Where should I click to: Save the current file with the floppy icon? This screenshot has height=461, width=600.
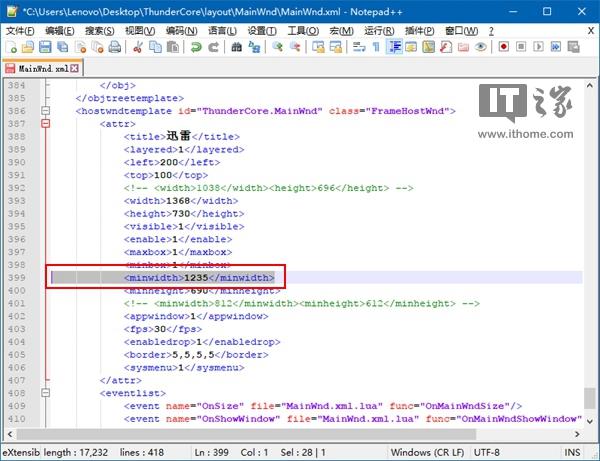[45, 47]
